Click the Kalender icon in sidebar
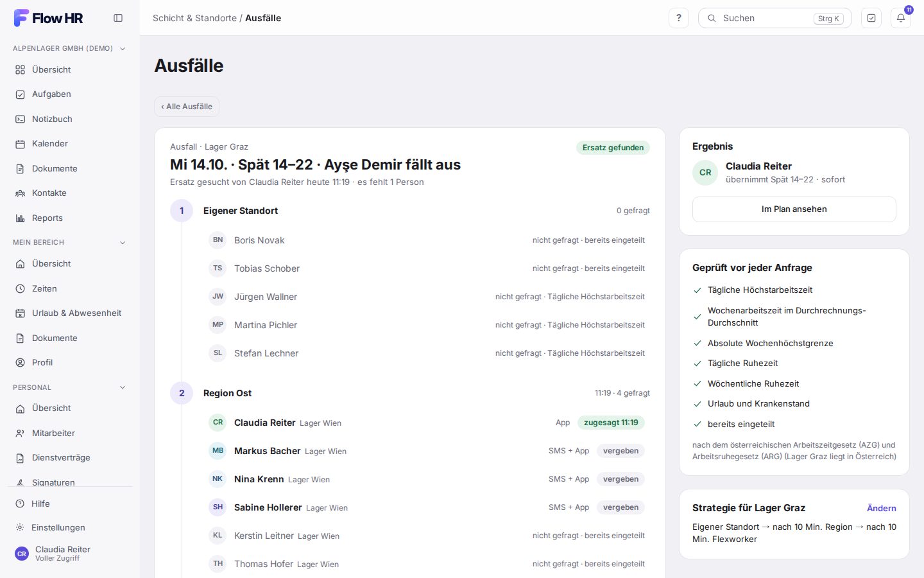The width and height of the screenshot is (924, 578). click(x=21, y=144)
